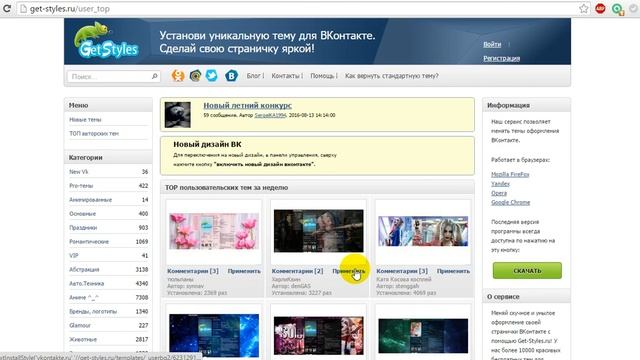Open the contest topic author's profile link
This screenshot has height=360, width=640.
(270, 116)
